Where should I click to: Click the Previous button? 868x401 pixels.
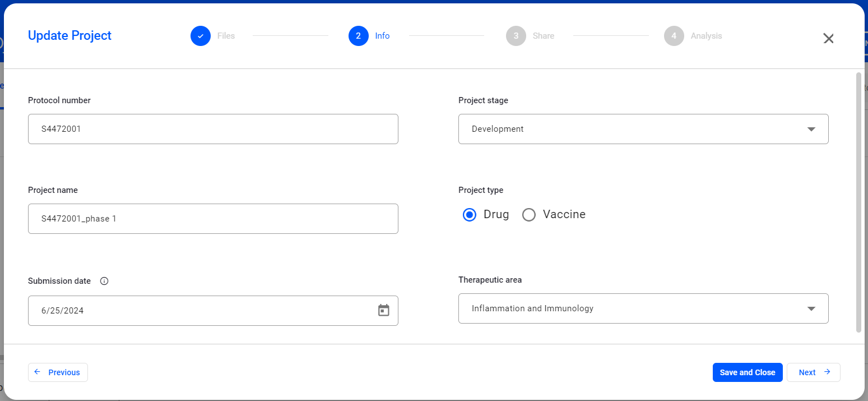pyautogui.click(x=58, y=372)
